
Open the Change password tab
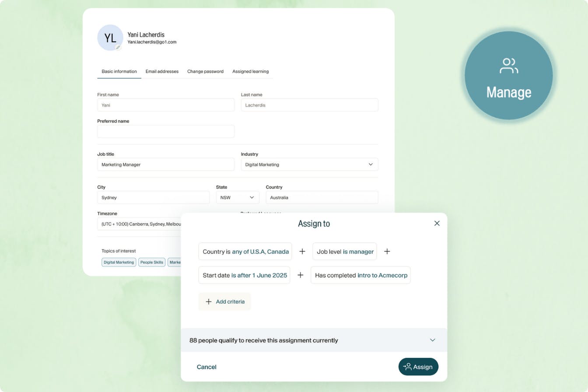205,71
